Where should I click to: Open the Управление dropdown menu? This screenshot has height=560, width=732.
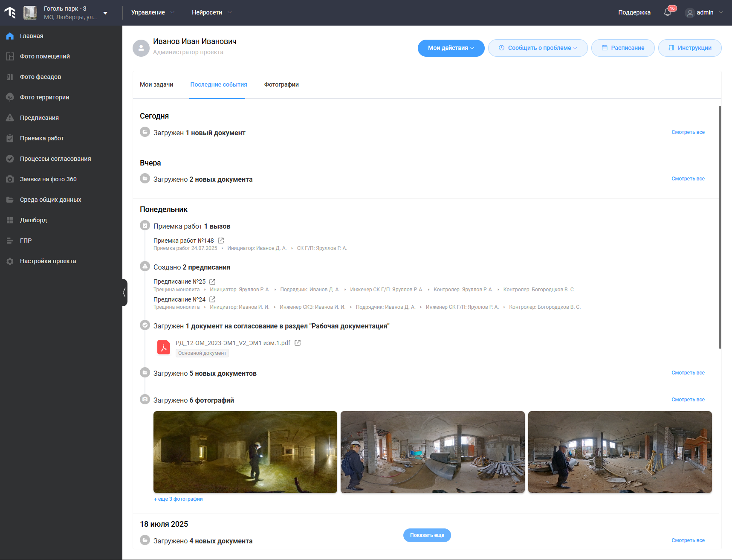point(153,12)
